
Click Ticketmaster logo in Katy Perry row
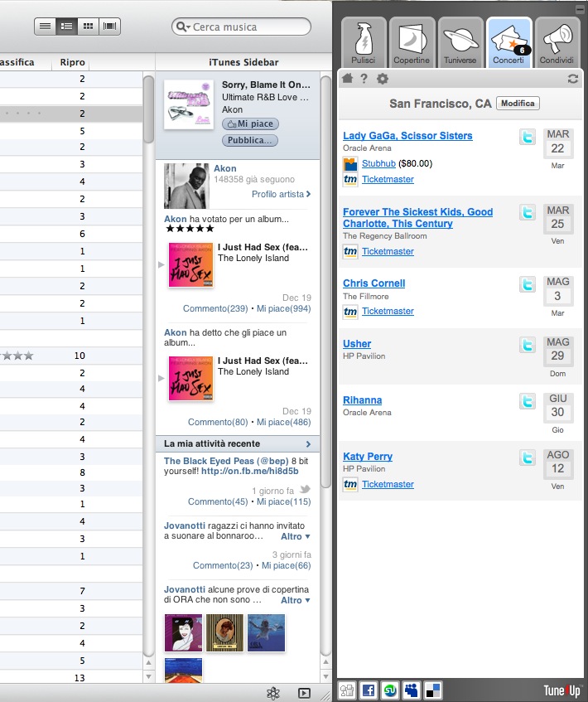[350, 484]
